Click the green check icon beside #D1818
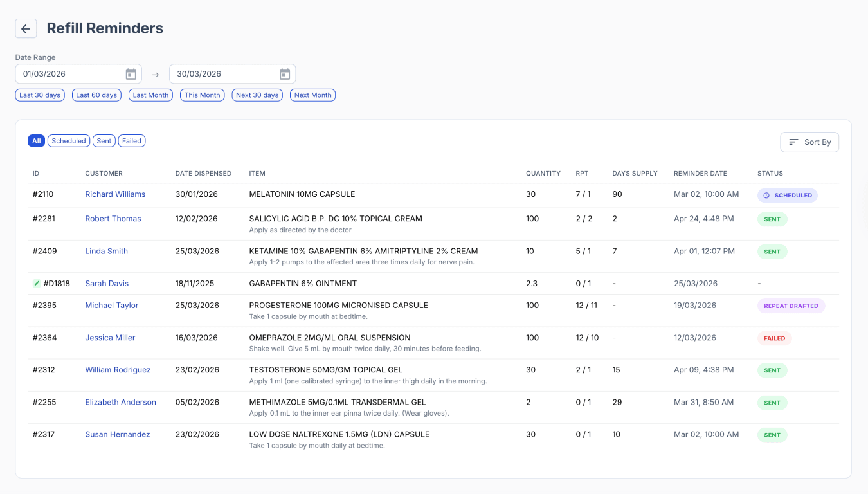868x494 pixels. [x=37, y=284]
